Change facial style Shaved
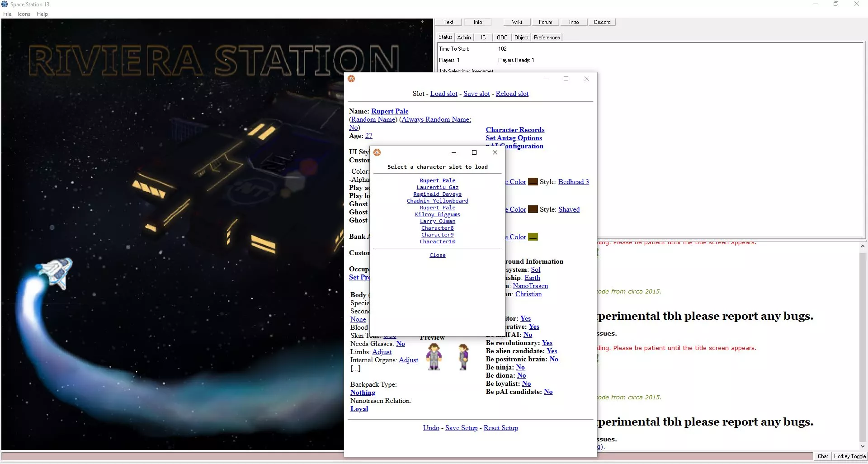Viewport: 868px width, 464px height. click(x=569, y=209)
